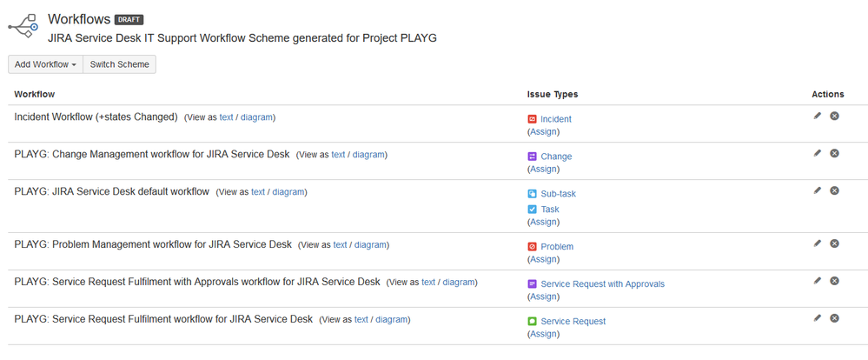Click the red Incident issue type icon

532,118
